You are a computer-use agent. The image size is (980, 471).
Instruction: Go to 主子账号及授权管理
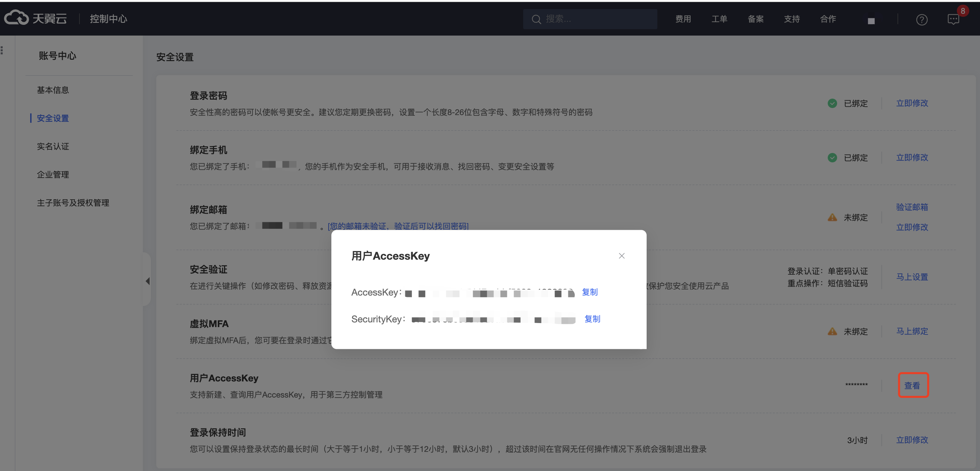tap(73, 203)
